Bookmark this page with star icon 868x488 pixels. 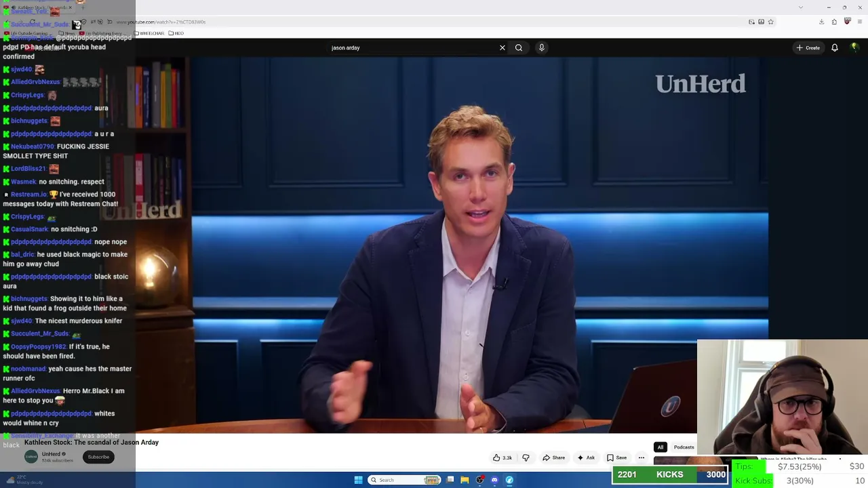(771, 22)
